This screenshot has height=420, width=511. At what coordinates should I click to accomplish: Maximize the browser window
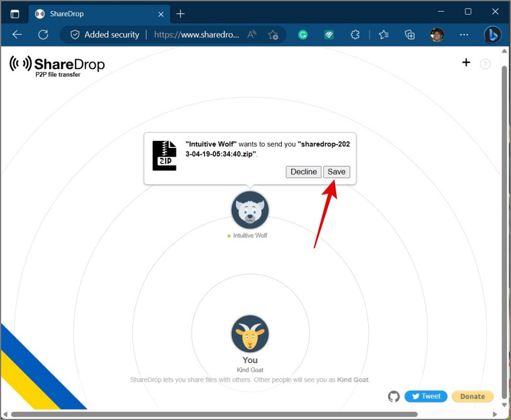(468, 12)
